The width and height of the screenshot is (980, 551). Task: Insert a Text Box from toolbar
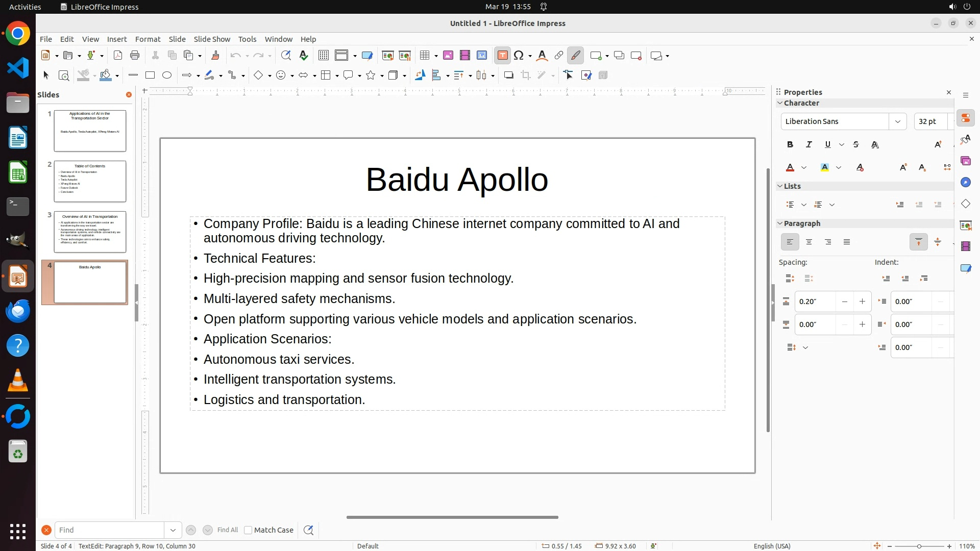click(502, 56)
